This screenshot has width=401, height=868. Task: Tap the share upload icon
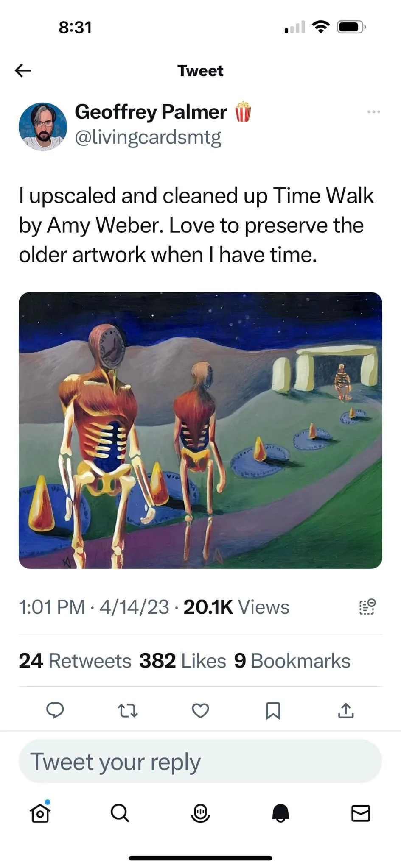point(346,710)
